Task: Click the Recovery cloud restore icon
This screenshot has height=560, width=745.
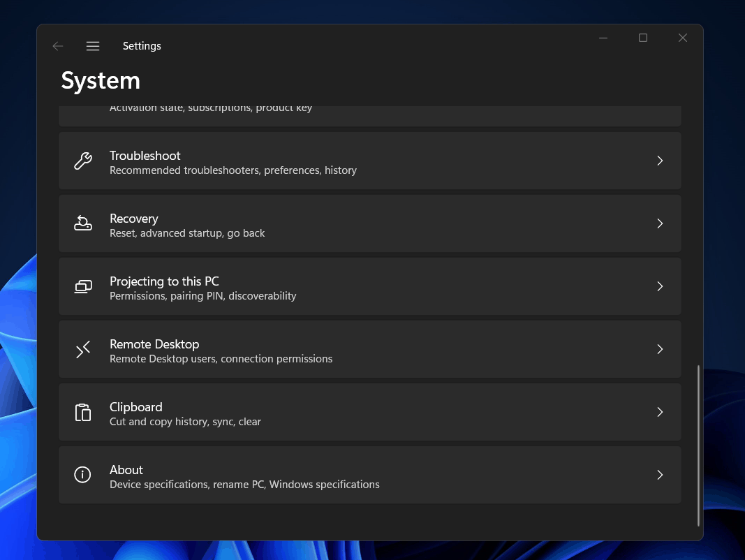Action: tap(82, 223)
